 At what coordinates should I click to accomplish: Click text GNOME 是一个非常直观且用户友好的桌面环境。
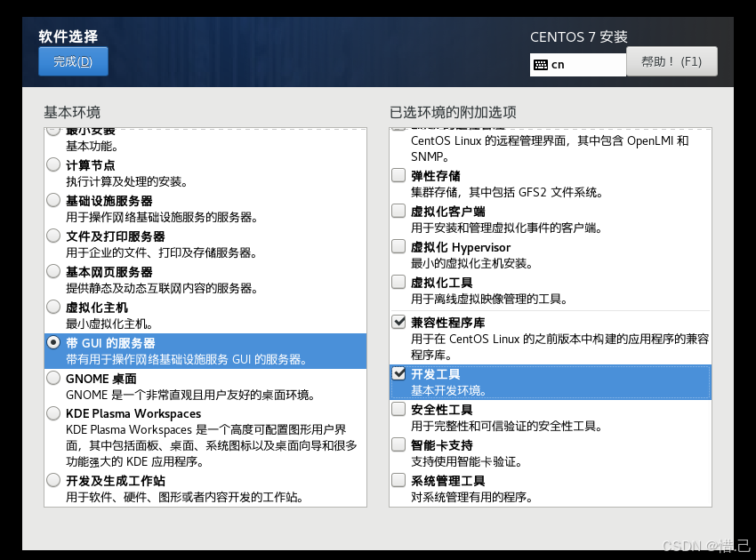(x=190, y=396)
